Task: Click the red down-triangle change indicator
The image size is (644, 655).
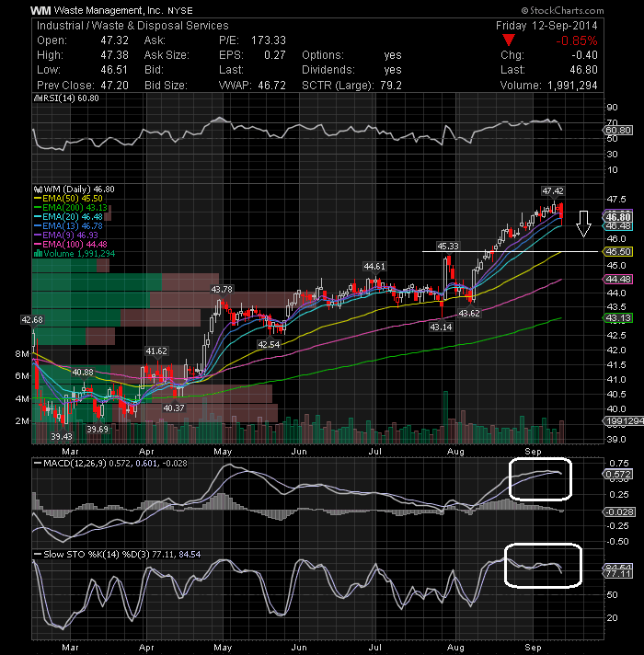Action: [508, 40]
